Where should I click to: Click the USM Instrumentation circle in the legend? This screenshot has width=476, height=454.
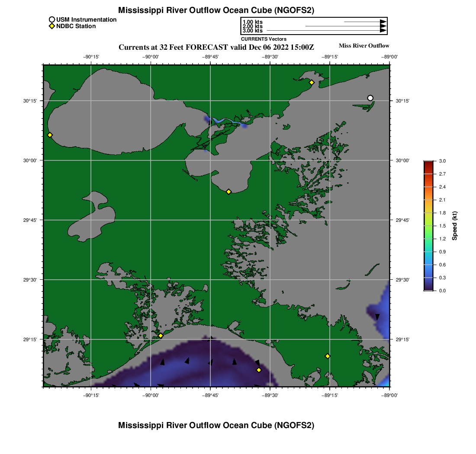[x=52, y=19]
